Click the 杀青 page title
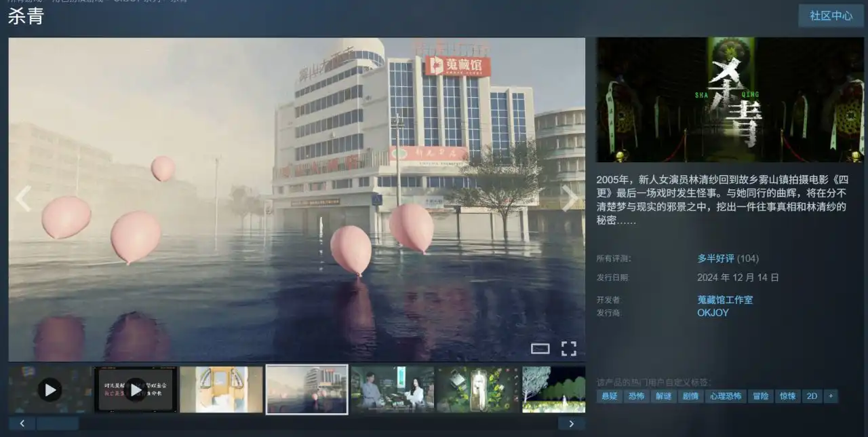 26,16
